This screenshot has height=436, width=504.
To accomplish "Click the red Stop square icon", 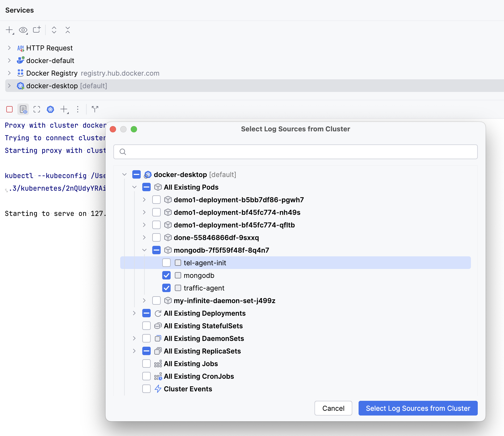I will coord(9,109).
